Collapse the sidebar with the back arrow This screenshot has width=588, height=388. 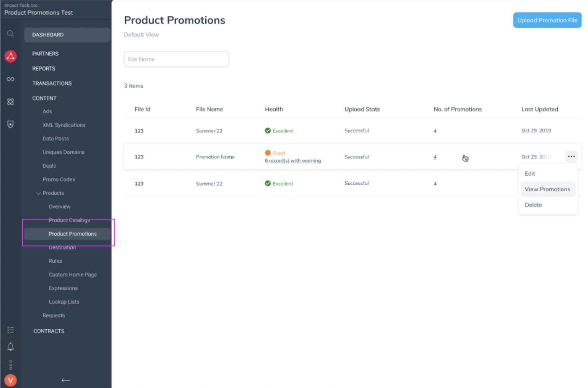(66, 380)
